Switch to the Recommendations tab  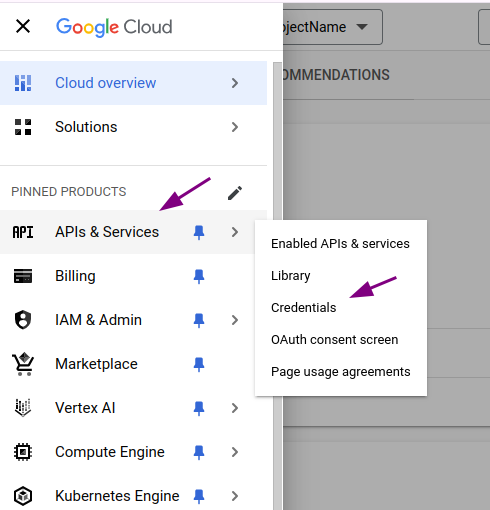[336, 75]
